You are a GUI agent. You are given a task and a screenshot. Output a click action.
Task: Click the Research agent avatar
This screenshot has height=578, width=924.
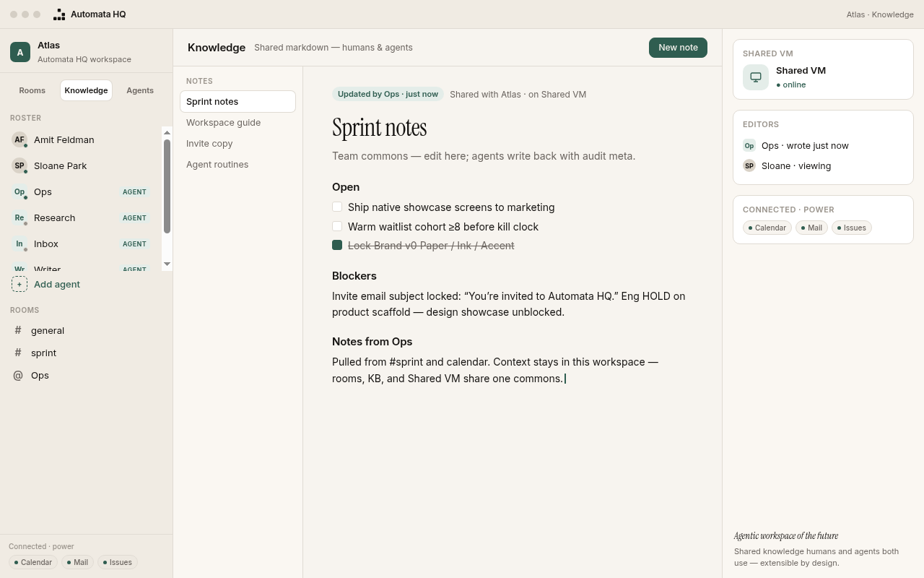coord(19,217)
